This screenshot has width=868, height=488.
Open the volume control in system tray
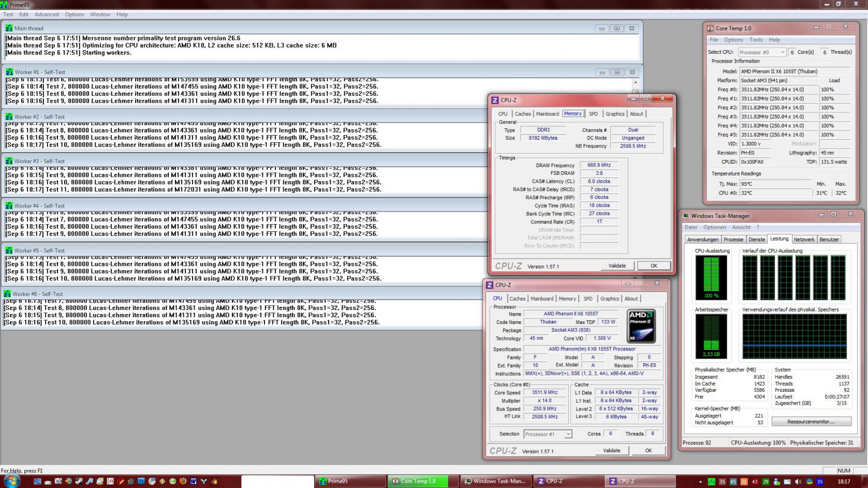tap(798, 482)
